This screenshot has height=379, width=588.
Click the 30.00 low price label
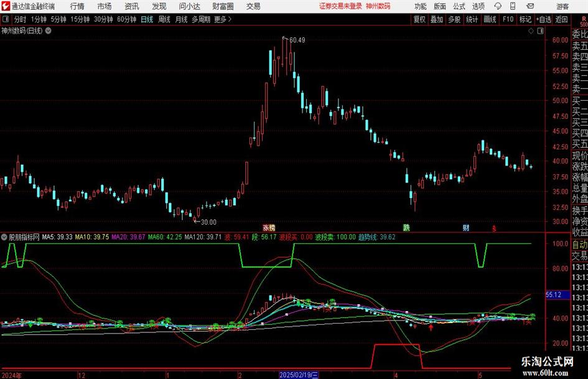pyautogui.click(x=208, y=222)
